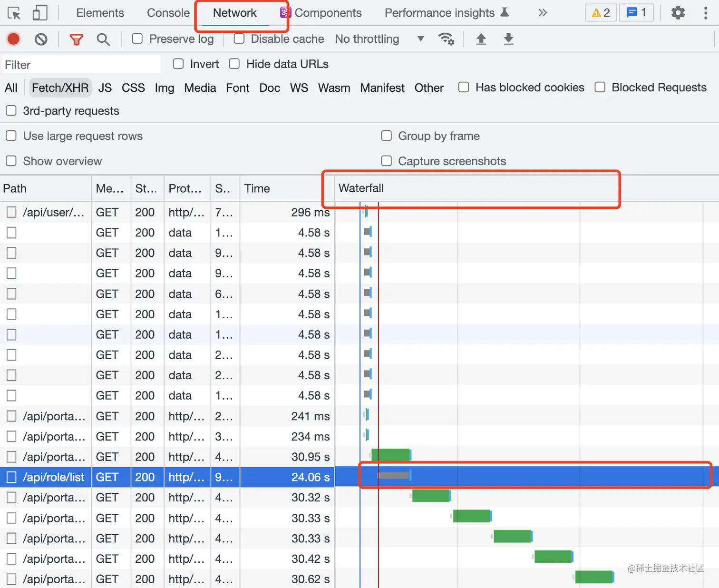Image resolution: width=719 pixels, height=588 pixels.
Task: Check the Disable cache option
Action: pyautogui.click(x=239, y=39)
